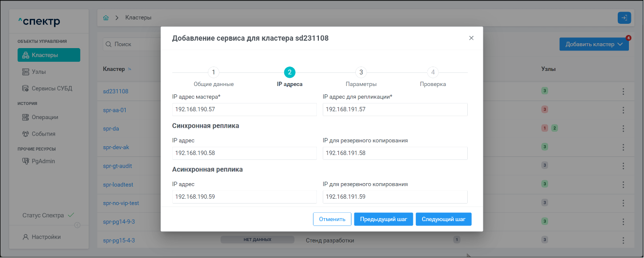
Task: Open Настройки at sidebar bottom
Action: tap(42, 237)
